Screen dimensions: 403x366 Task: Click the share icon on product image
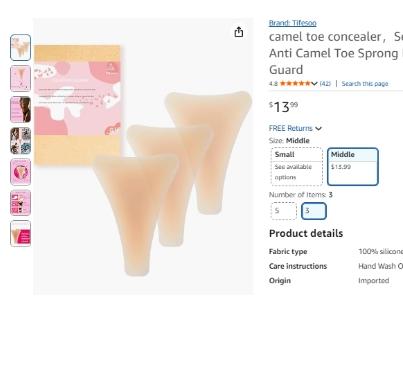point(239,32)
